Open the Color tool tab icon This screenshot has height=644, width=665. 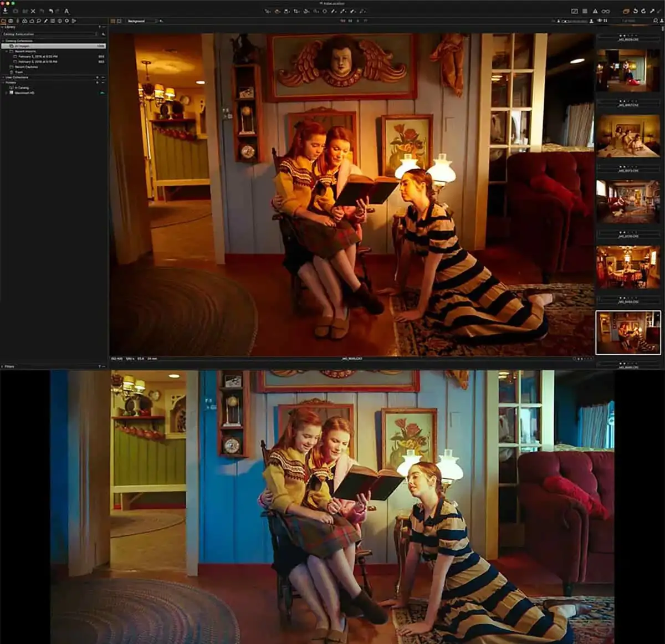[x=24, y=21]
